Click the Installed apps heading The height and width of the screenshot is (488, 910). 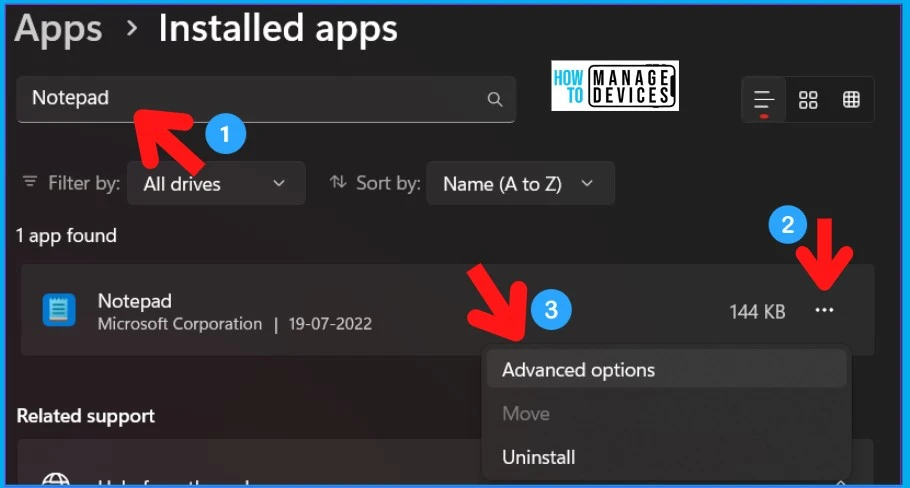(278, 29)
